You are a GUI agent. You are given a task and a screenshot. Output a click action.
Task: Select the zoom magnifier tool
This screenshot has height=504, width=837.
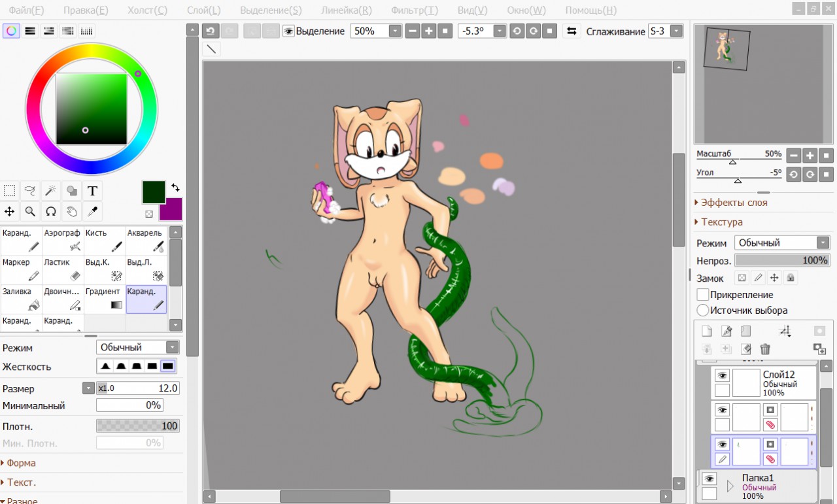tap(30, 211)
